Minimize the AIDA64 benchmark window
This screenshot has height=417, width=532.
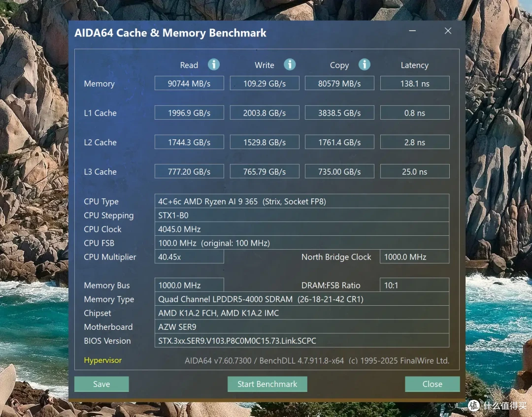[x=412, y=31]
